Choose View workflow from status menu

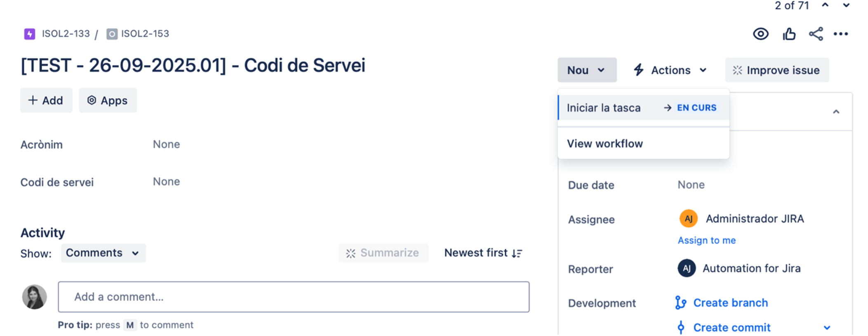click(x=605, y=143)
